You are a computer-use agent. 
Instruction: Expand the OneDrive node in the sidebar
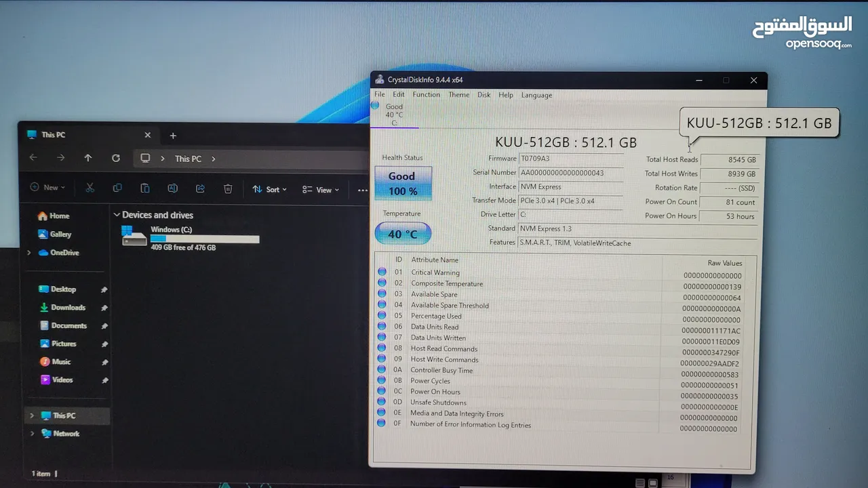click(28, 253)
